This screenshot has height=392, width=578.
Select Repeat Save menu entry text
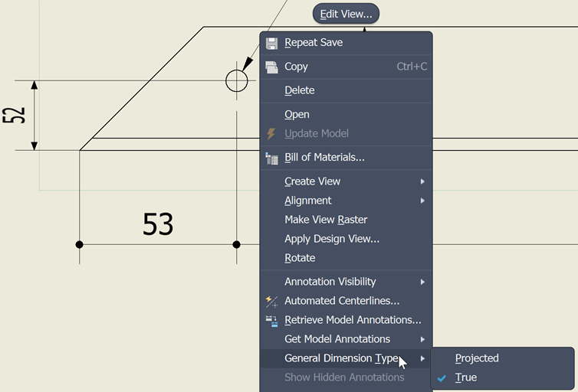[x=314, y=43]
